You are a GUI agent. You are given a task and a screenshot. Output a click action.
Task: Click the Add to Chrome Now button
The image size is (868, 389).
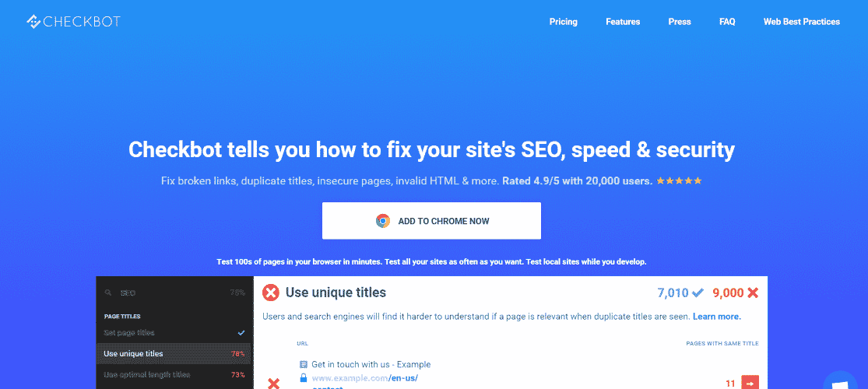432,221
